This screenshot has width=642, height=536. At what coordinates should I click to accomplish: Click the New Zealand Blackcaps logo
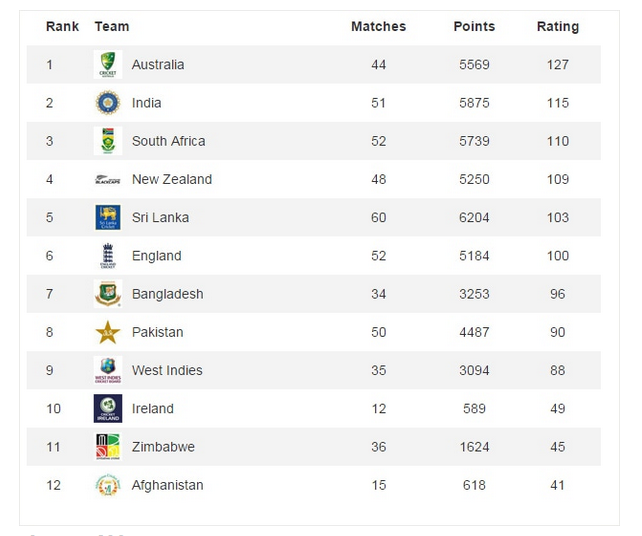coord(107,180)
